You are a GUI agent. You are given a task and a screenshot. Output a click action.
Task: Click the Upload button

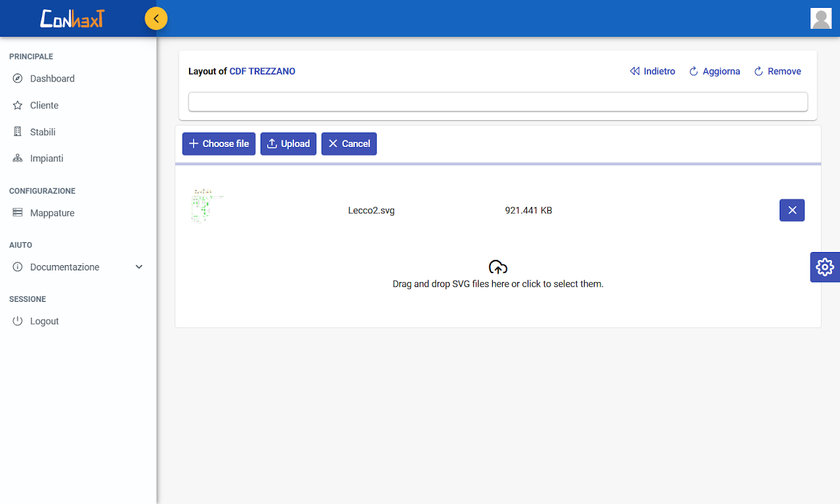(288, 144)
